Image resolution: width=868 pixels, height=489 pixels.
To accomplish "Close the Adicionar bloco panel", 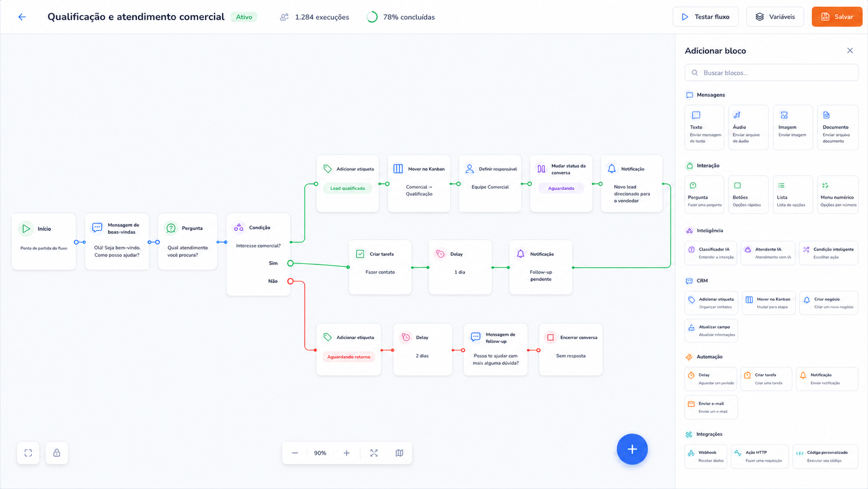I will coord(850,50).
